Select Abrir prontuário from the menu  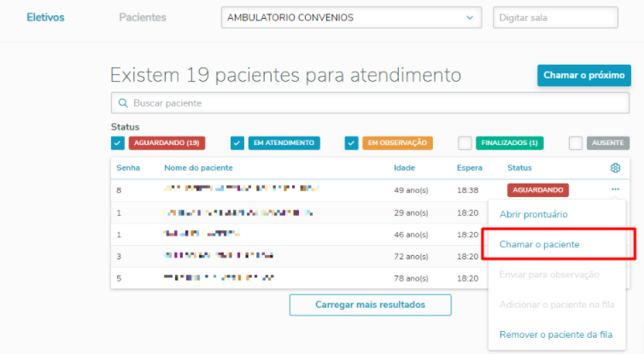pos(533,214)
